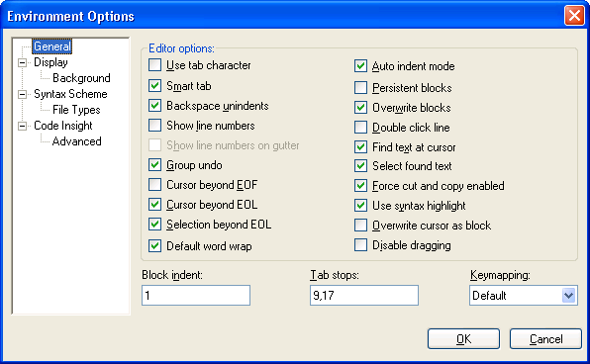590x364 pixels.
Task: Toggle Selection beyond EOL
Action: coord(154,225)
